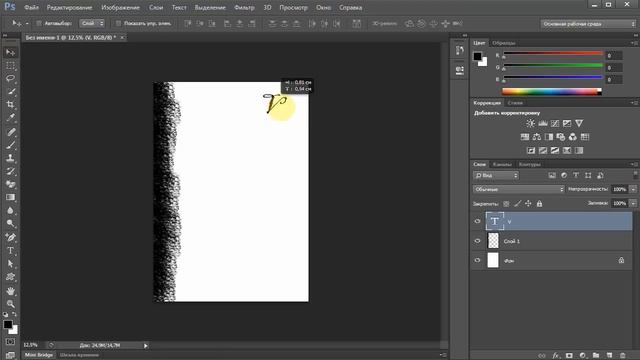Image resolution: width=640 pixels, height=360 pixels.
Task: Select the Gradient tool
Action: coord(11,197)
